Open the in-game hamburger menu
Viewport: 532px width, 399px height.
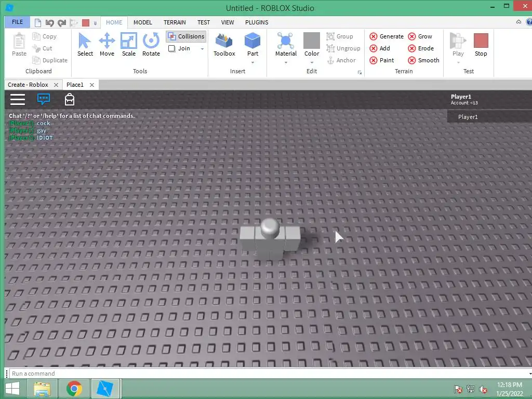pyautogui.click(x=18, y=99)
